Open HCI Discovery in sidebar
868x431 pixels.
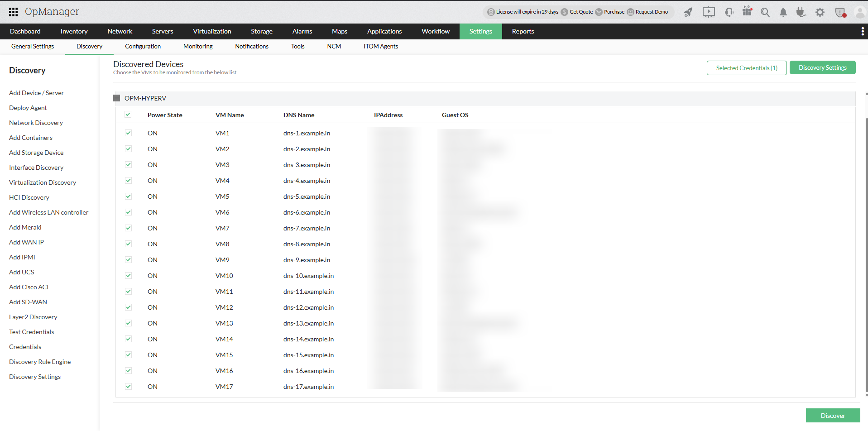(x=29, y=197)
